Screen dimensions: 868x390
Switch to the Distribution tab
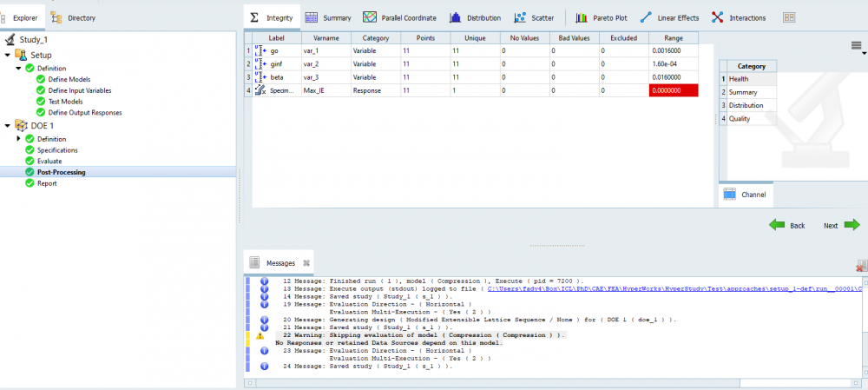476,17
